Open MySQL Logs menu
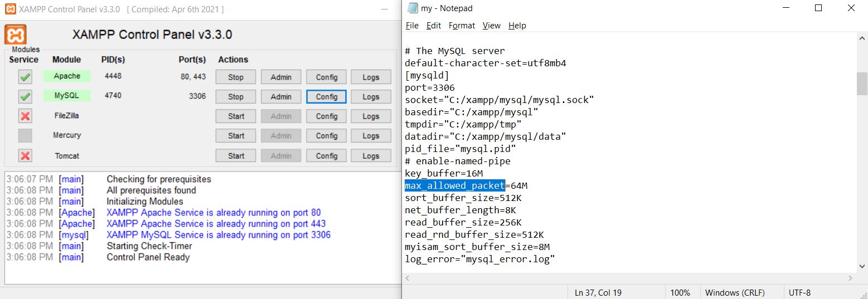This screenshot has width=868, height=299. (x=371, y=97)
